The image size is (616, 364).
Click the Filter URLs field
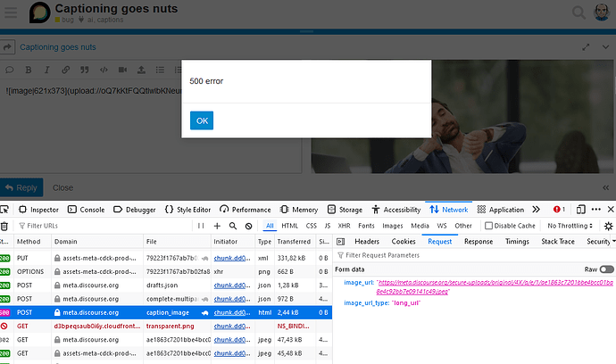[x=104, y=226]
